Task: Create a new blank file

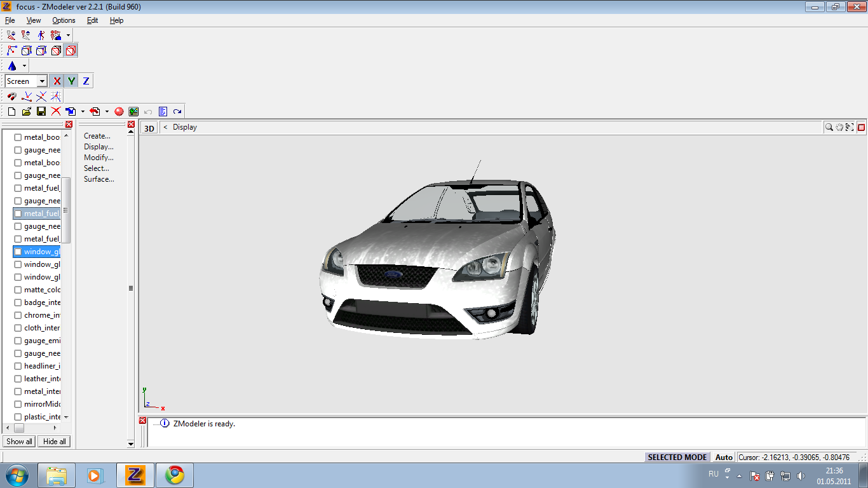Action: [11, 111]
